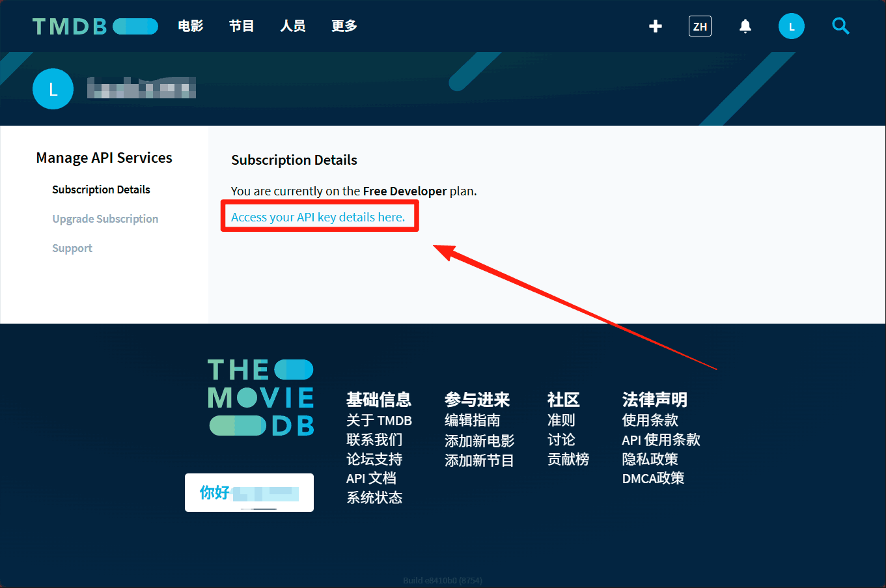The width and height of the screenshot is (886, 588).
Task: Open the 电影 menu
Action: pos(190,26)
